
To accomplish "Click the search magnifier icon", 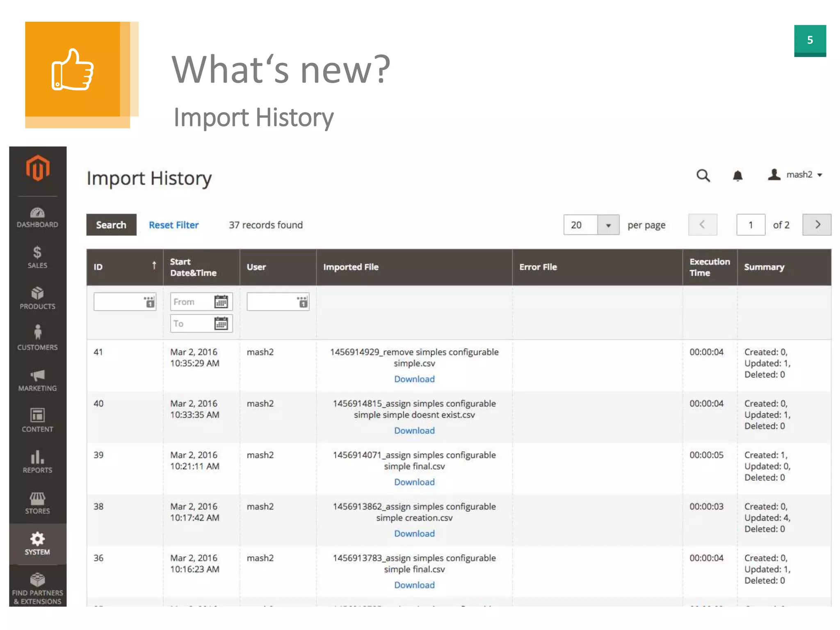I will (703, 176).
